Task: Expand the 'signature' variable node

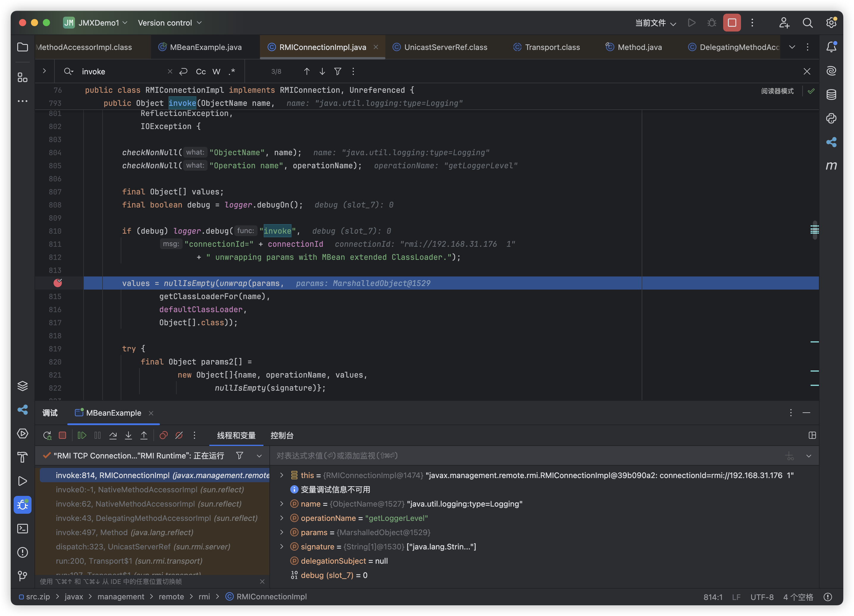Action: tap(282, 546)
